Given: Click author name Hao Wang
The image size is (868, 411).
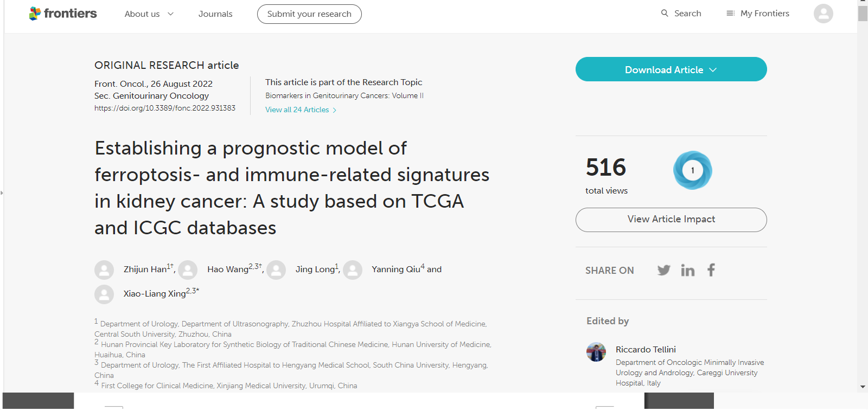Looking at the screenshot, I should click(228, 269).
